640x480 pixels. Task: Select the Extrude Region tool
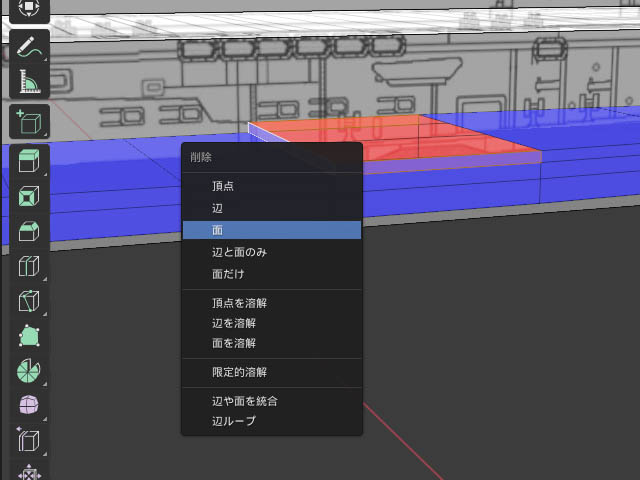point(29,161)
